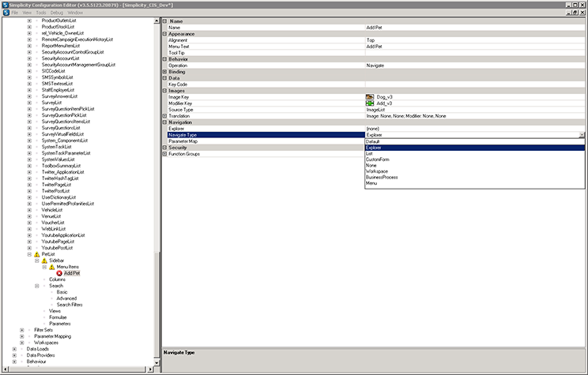Click the red error icon beside Add Pet
The image size is (588, 375).
[x=59, y=273]
